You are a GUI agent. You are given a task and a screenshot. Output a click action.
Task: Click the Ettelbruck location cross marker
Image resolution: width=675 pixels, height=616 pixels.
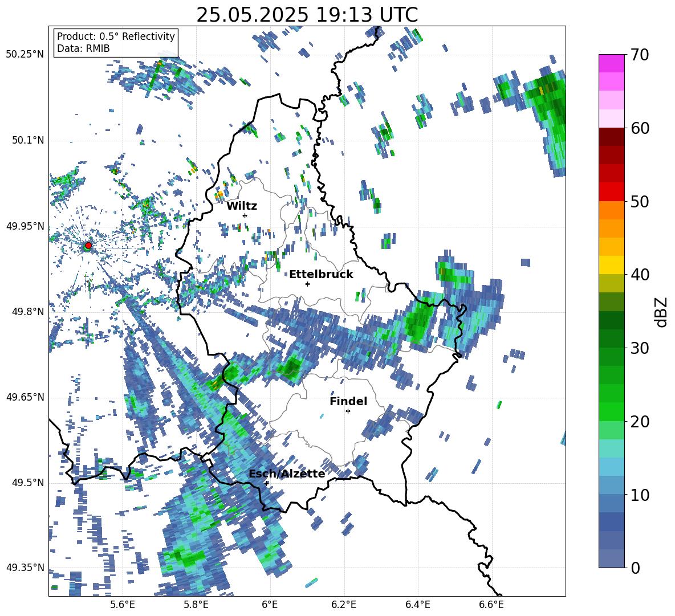click(x=307, y=284)
